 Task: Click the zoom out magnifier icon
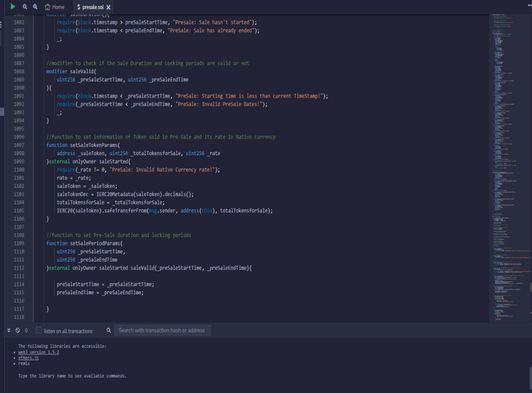25,7
